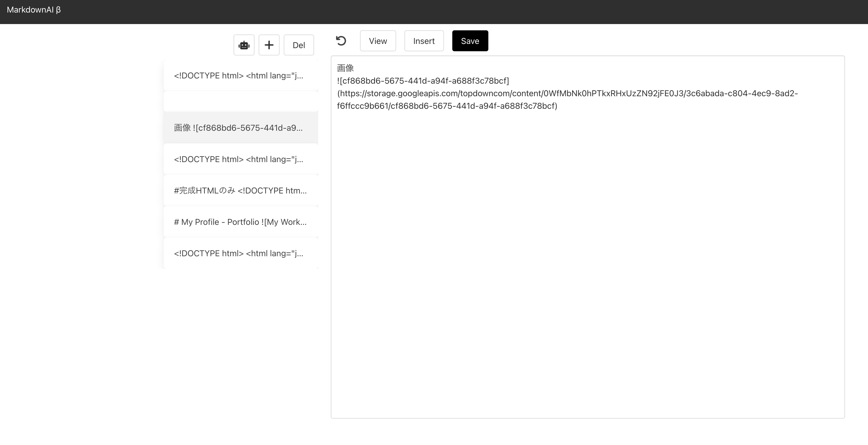The height and width of the screenshot is (445, 868).
Task: Save the current document
Action: click(x=470, y=41)
